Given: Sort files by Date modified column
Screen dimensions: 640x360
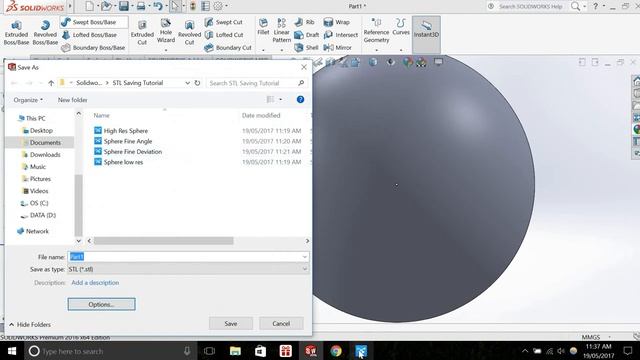Looking at the screenshot, I should click(x=261, y=116).
